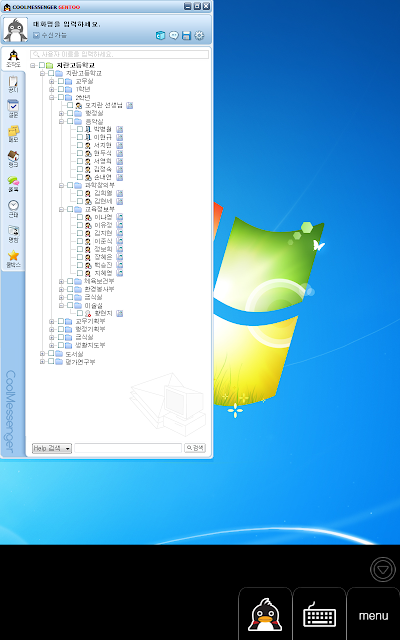Select the 지혜영 user row
The image size is (400, 640).
(103, 273)
